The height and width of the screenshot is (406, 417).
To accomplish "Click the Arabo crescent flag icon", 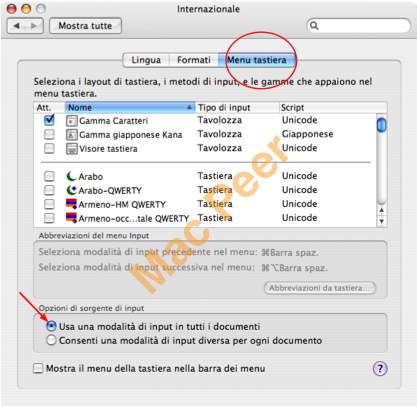I will 71,176.
